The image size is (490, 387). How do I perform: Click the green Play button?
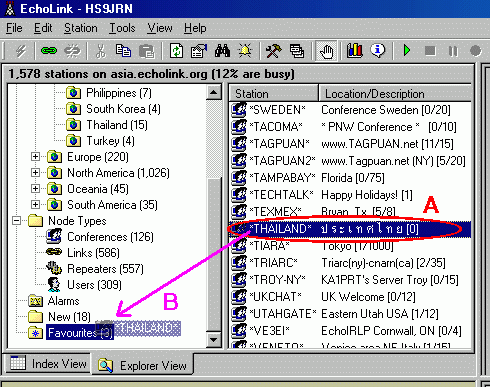(x=407, y=51)
